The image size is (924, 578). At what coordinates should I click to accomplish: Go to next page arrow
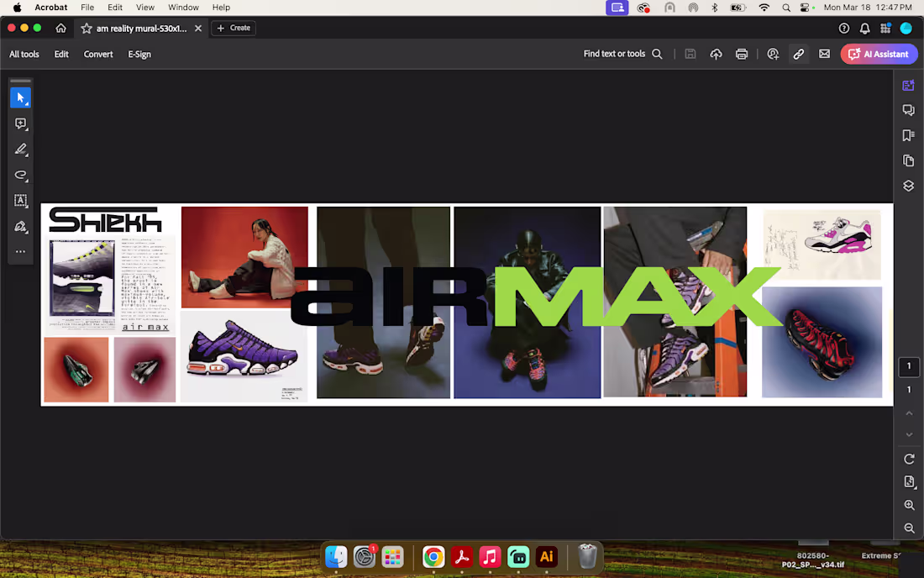pos(909,435)
